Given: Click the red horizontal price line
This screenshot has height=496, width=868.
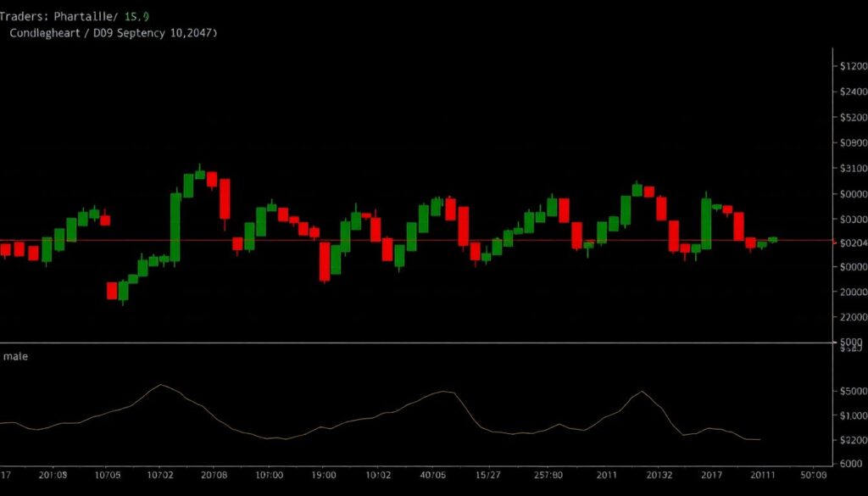Looking at the screenshot, I should coord(424,241).
